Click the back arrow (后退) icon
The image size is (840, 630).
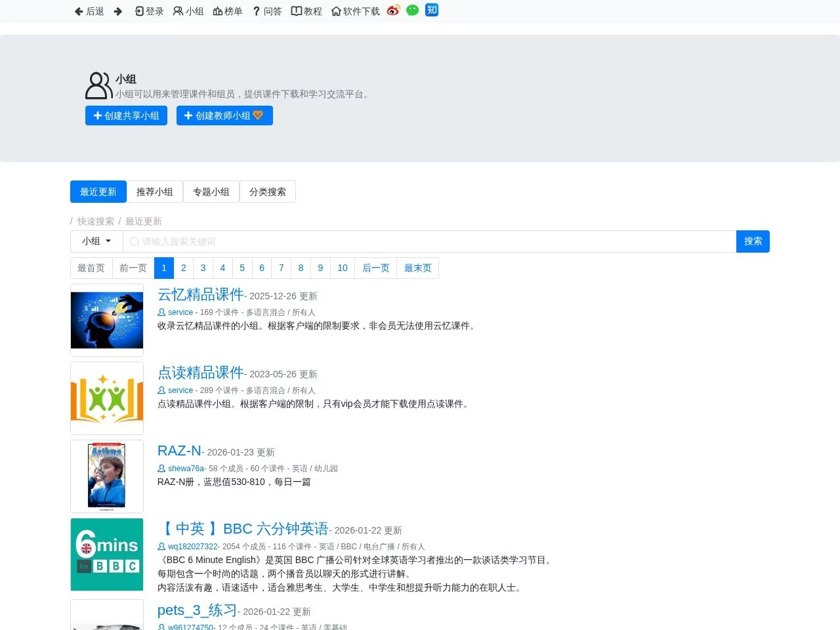79,11
